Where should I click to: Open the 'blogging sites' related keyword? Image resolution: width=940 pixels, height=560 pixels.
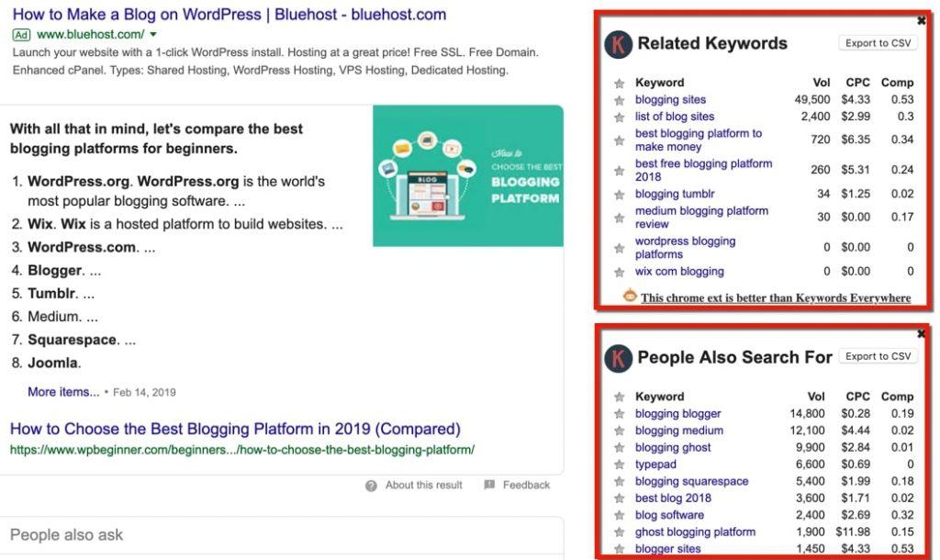click(670, 99)
